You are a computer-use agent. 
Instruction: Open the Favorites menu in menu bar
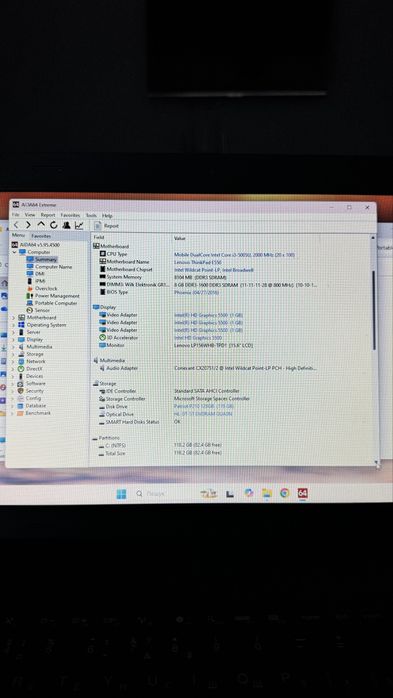70,215
